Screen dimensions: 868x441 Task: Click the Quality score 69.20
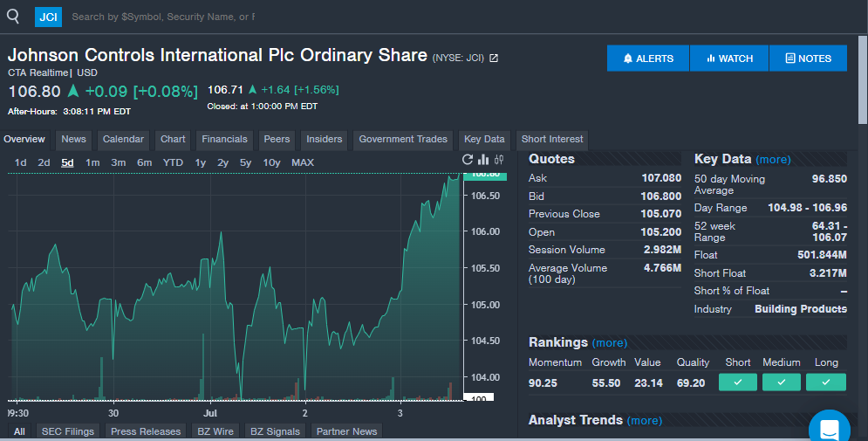[x=691, y=383]
